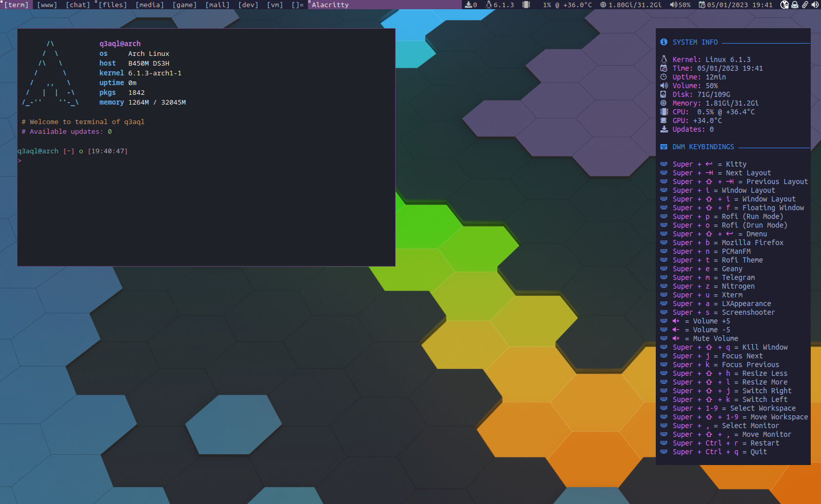Click the kernel 6.1.3-arch1-1 line in the terminal

pos(140,73)
